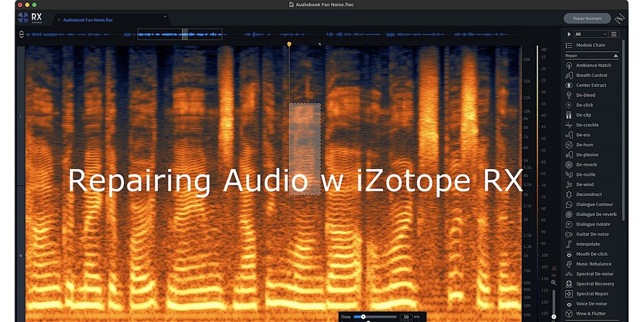Open the De-hum module
This screenshot has height=322, width=644.
[x=579, y=145]
